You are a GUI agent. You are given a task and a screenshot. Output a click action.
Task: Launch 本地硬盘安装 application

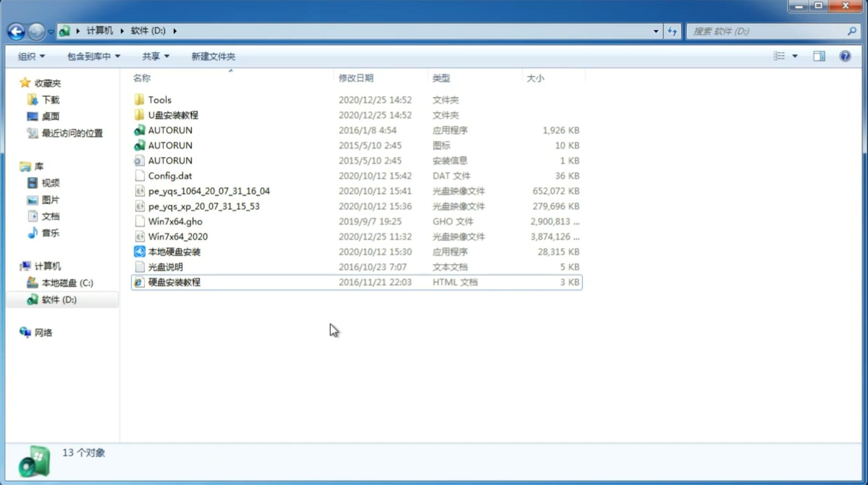pyautogui.click(x=174, y=251)
